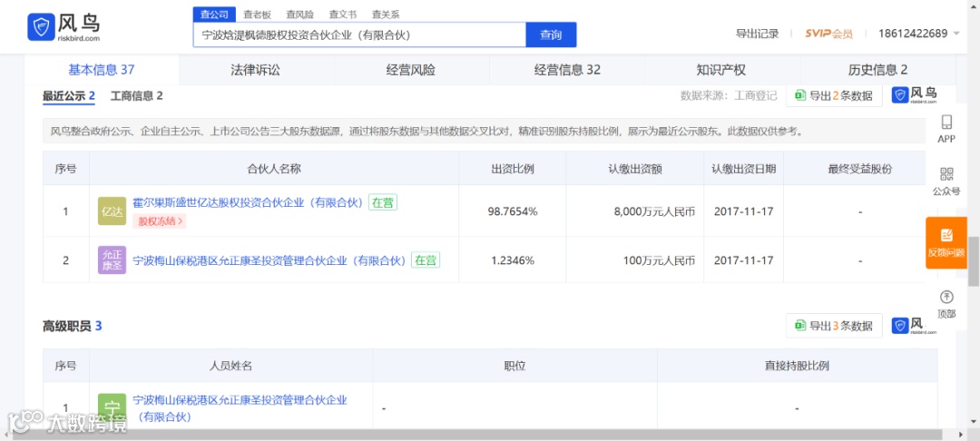Click the 导出2条数据 export button
Screen dimensions: 980x441
834,95
